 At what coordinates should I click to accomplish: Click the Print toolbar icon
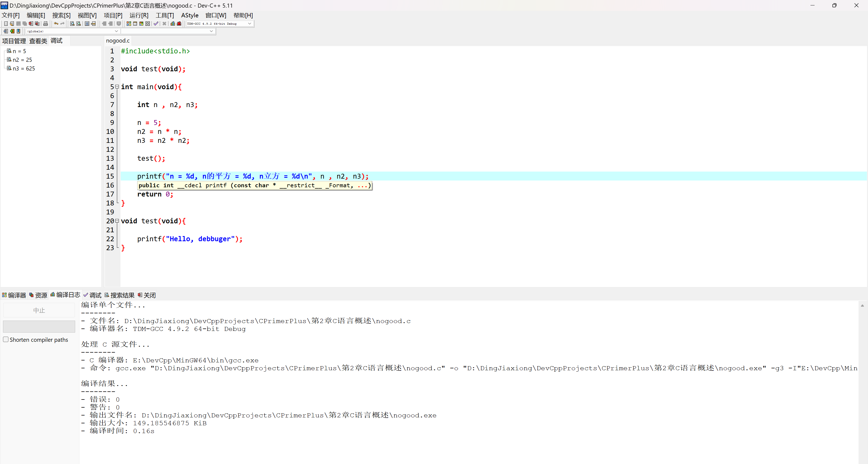(46, 24)
